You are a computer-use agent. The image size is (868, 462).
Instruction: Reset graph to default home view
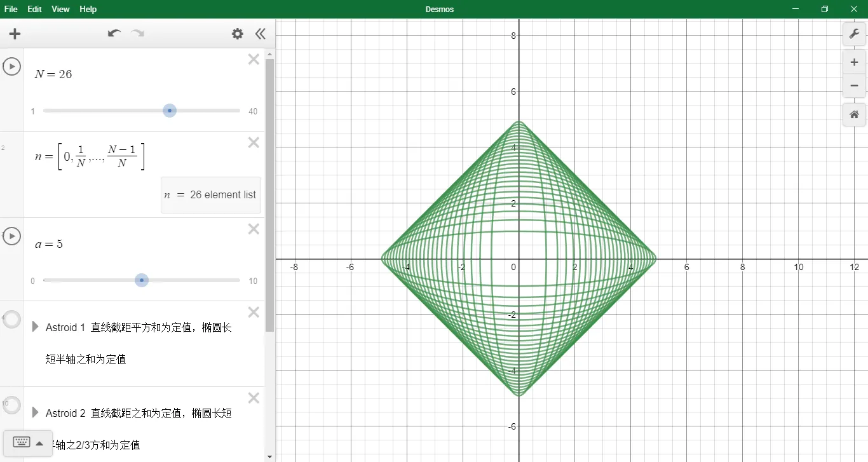[854, 114]
